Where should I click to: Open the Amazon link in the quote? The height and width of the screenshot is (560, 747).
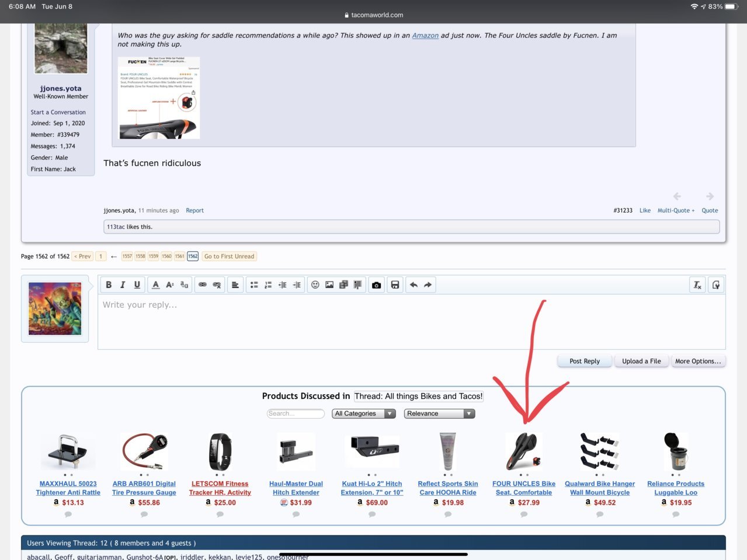coord(425,36)
